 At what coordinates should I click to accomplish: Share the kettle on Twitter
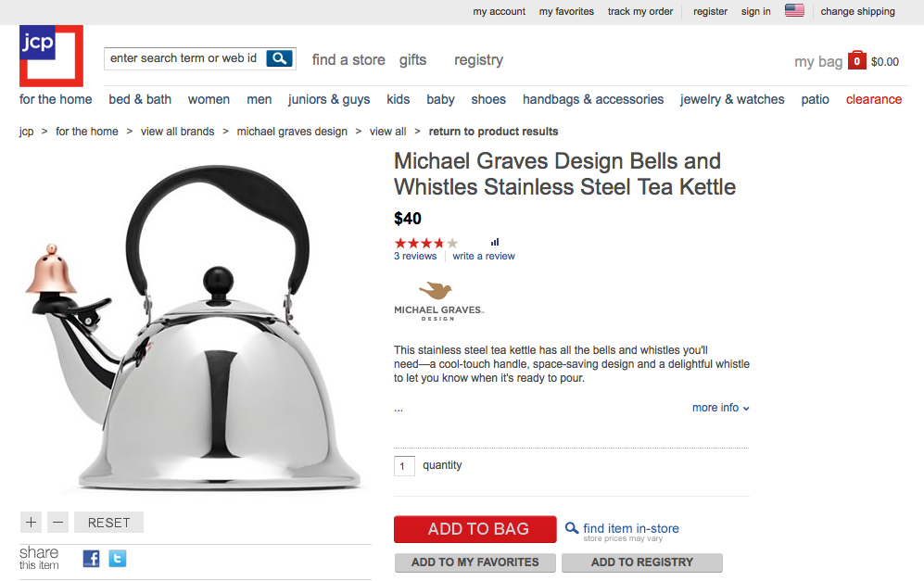[117, 558]
